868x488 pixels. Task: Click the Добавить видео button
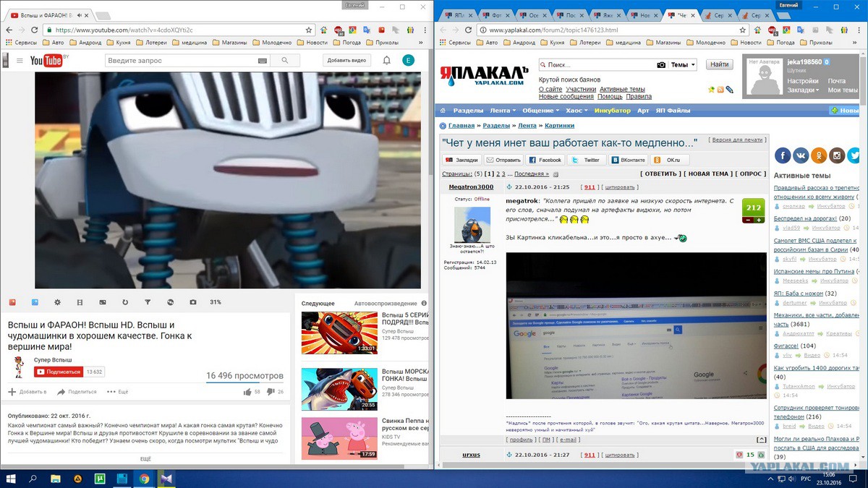[346, 61]
